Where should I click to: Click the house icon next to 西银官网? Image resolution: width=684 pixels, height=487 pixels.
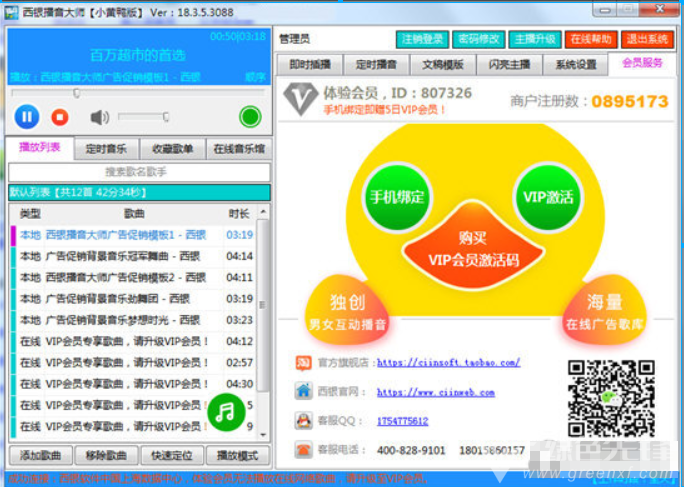pos(303,391)
